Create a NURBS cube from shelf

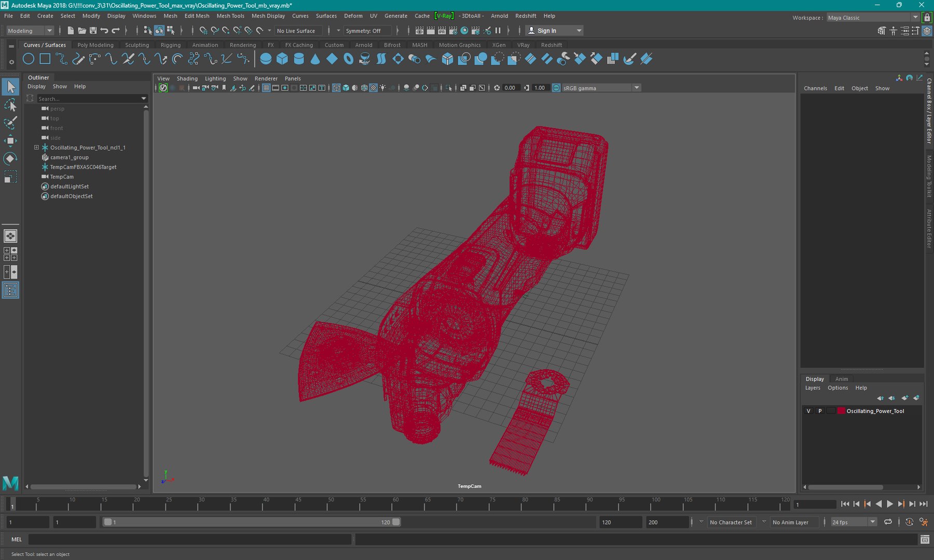coord(282,59)
